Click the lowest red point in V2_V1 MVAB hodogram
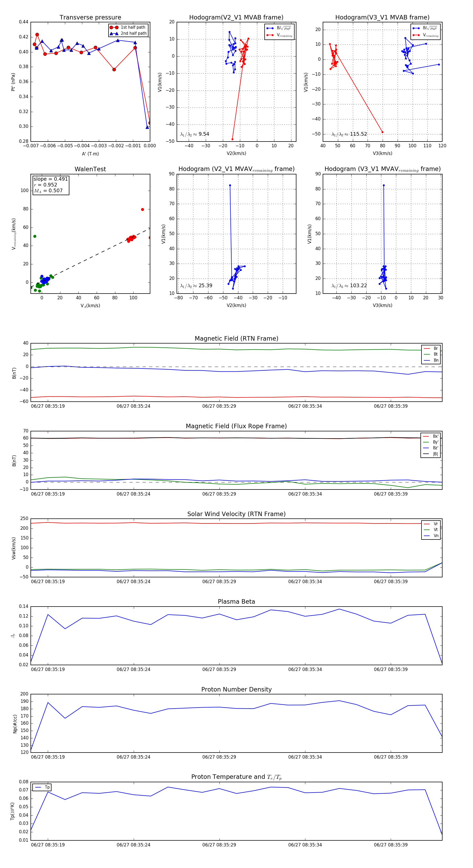The height and width of the screenshot is (868, 473). (x=232, y=139)
